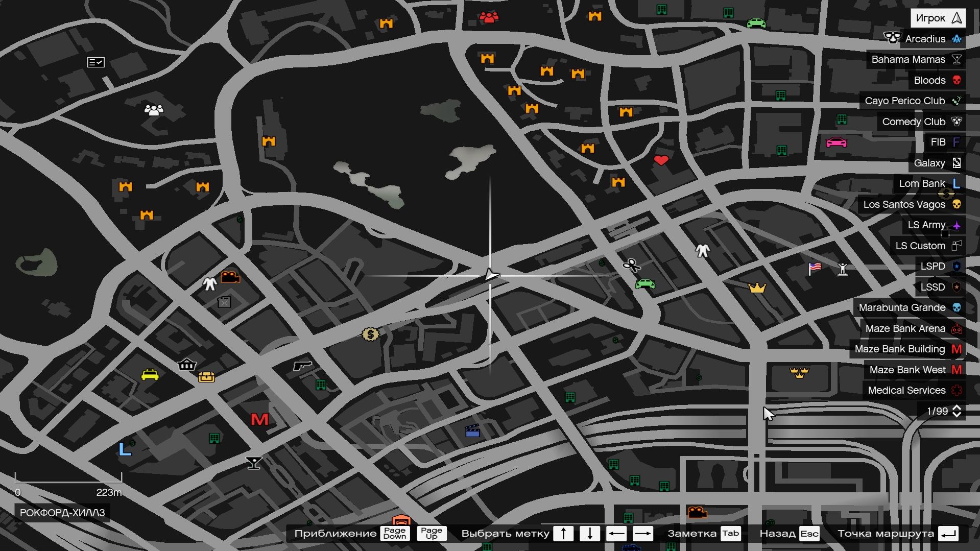The height and width of the screenshot is (551, 980).
Task: Click the American flag map icon
Action: pos(815,268)
